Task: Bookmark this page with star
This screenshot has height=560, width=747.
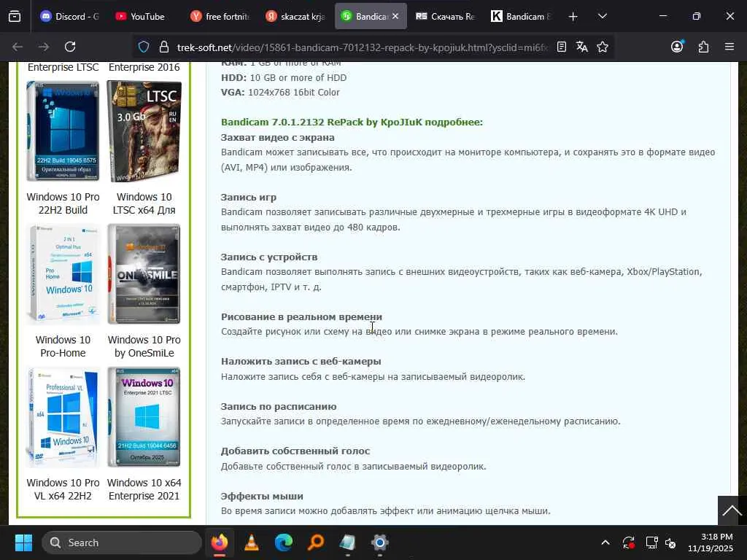Action: pos(602,47)
